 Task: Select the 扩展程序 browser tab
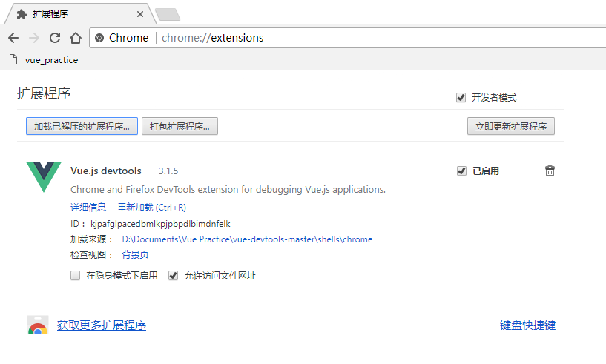[79, 14]
